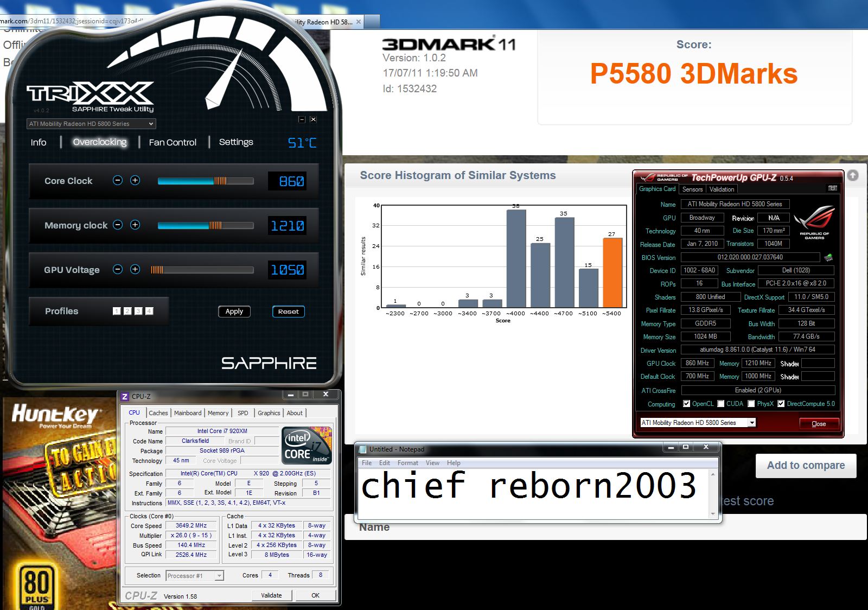Click the GPU-Z screenshot camera icon
The image size is (868, 610).
coord(833,188)
